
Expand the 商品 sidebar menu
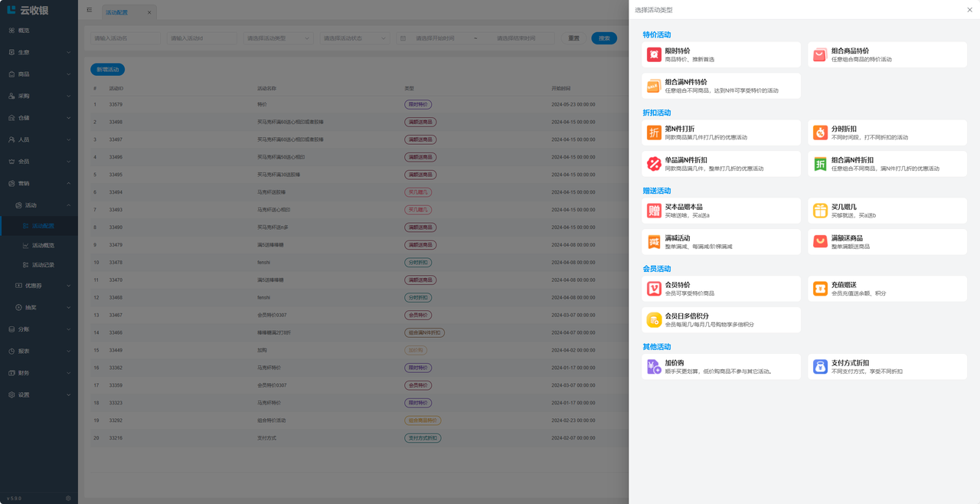(39, 74)
